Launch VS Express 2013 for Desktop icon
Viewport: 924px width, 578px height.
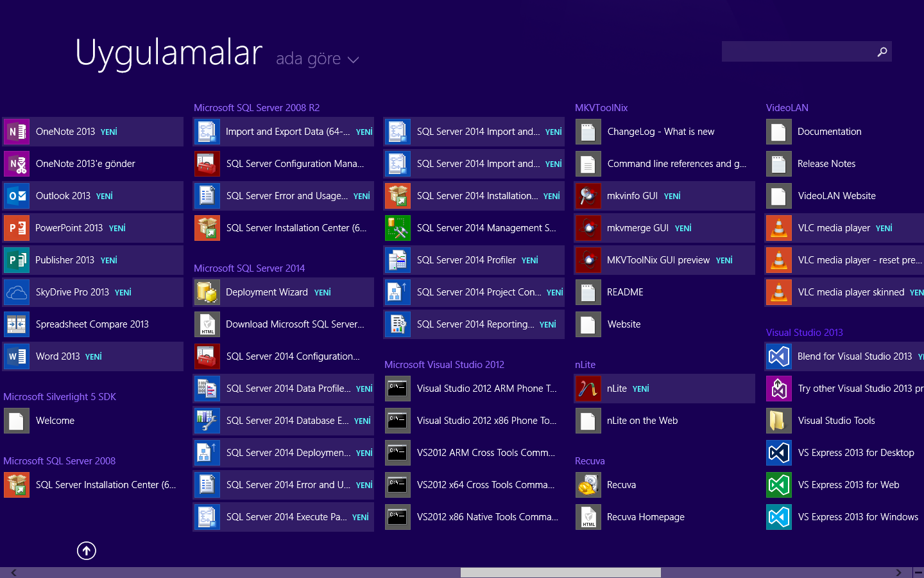tap(779, 453)
